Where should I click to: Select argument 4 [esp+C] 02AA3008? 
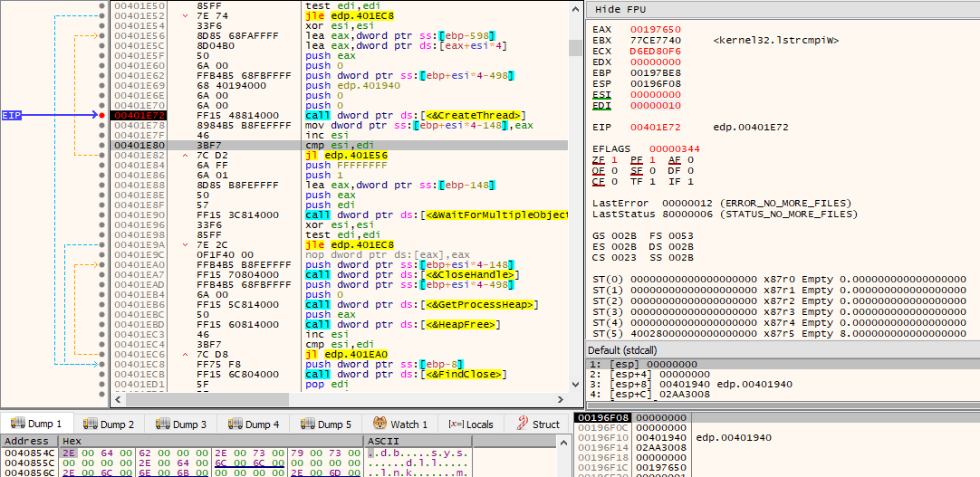[783, 395]
